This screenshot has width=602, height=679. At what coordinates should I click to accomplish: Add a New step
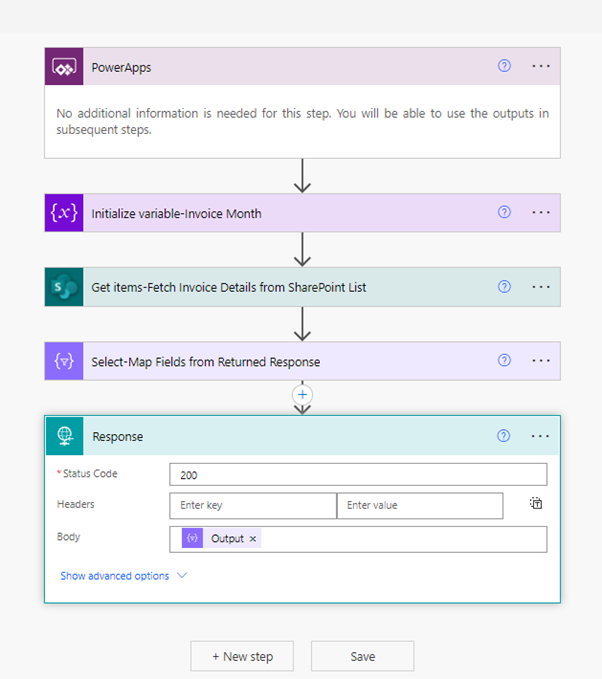(242, 656)
